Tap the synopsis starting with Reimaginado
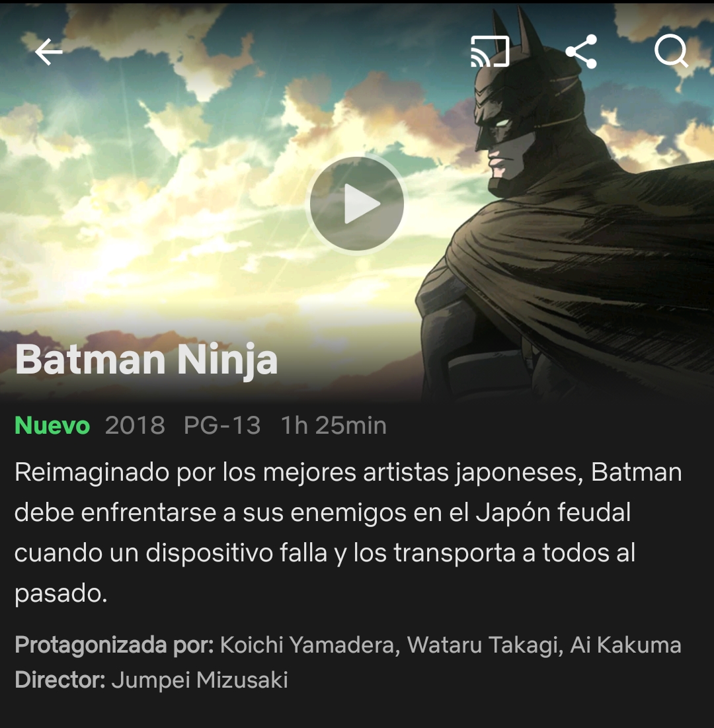The height and width of the screenshot is (728, 714). [348, 532]
